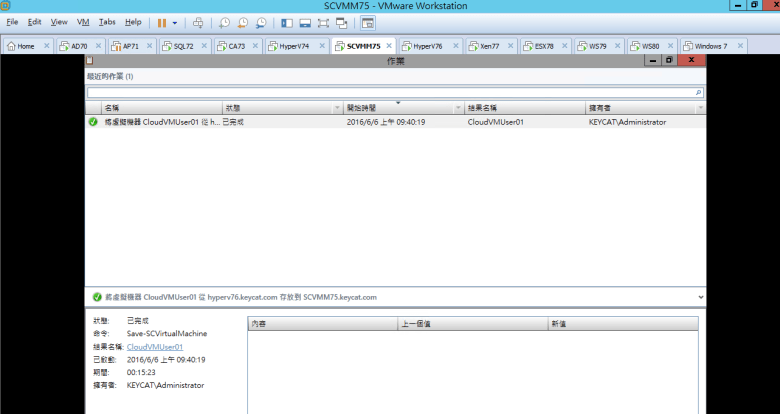The width and height of the screenshot is (780, 414).
Task: Open the snapshot manager icon
Action: pyautogui.click(x=260, y=22)
